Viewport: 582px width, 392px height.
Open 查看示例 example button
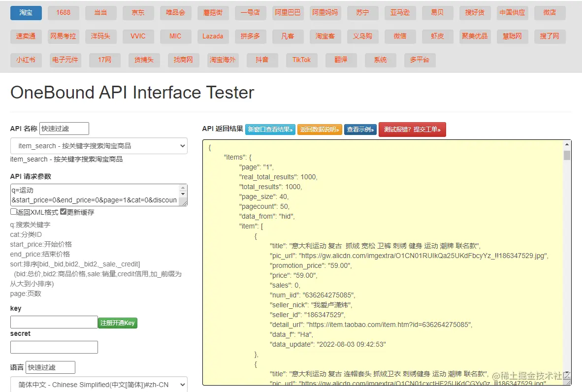coord(360,130)
